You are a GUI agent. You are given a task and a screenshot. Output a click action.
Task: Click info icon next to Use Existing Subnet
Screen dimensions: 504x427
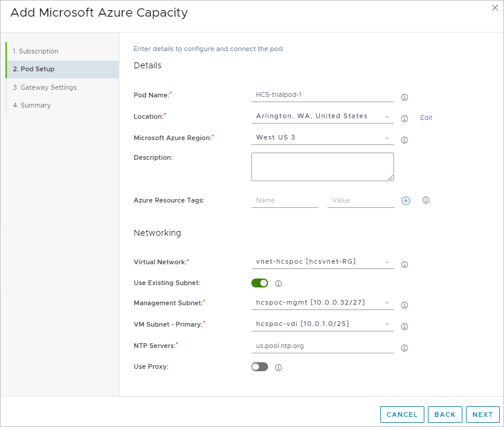point(278,283)
